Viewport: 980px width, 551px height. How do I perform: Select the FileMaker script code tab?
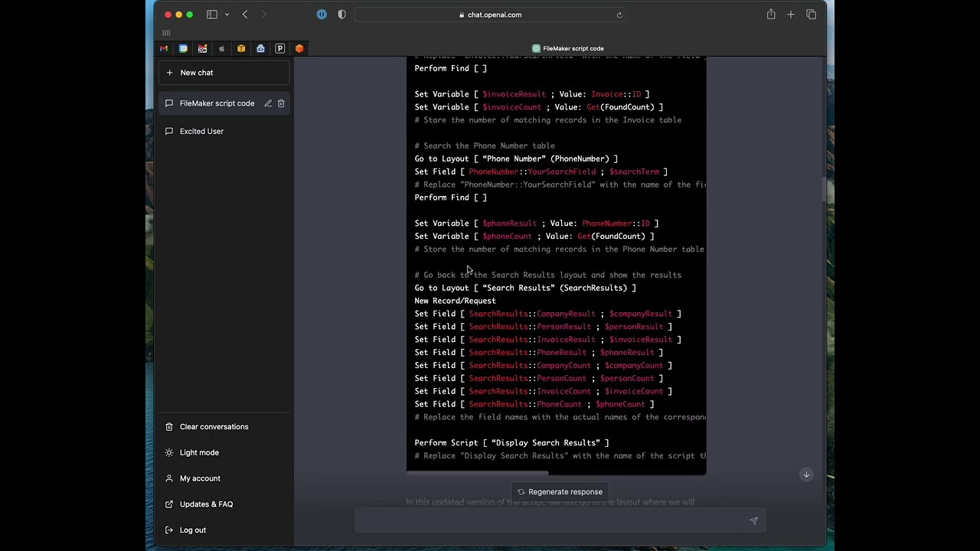point(567,48)
